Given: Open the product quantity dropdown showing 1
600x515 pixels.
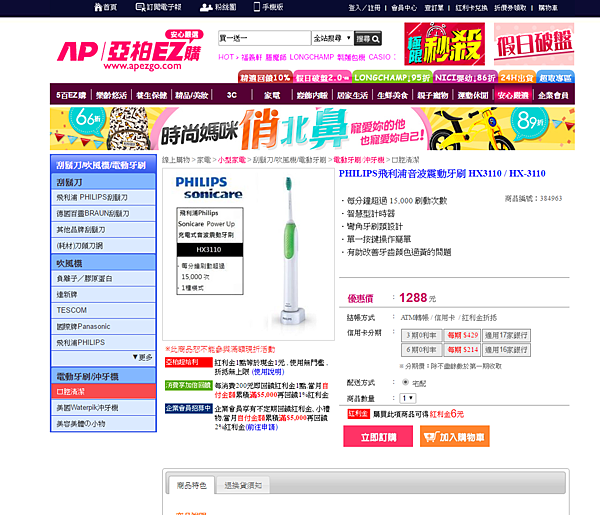Looking at the screenshot, I should pos(408,398).
